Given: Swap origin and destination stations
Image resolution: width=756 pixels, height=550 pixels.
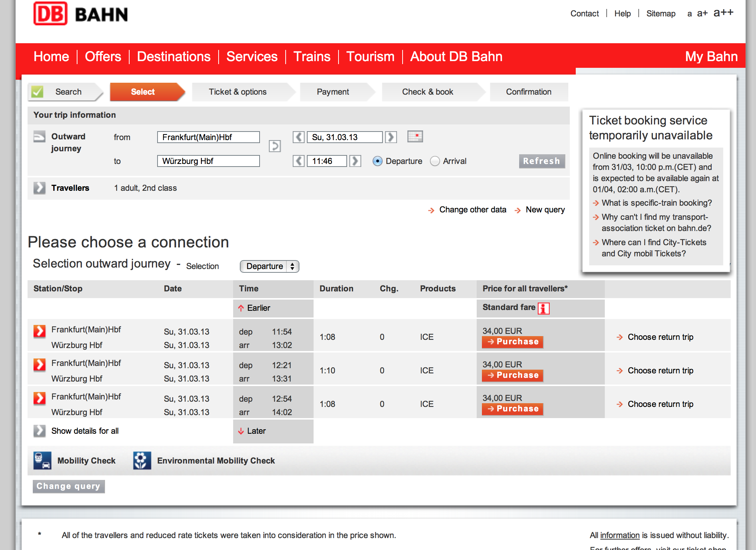Looking at the screenshot, I should coord(275,146).
